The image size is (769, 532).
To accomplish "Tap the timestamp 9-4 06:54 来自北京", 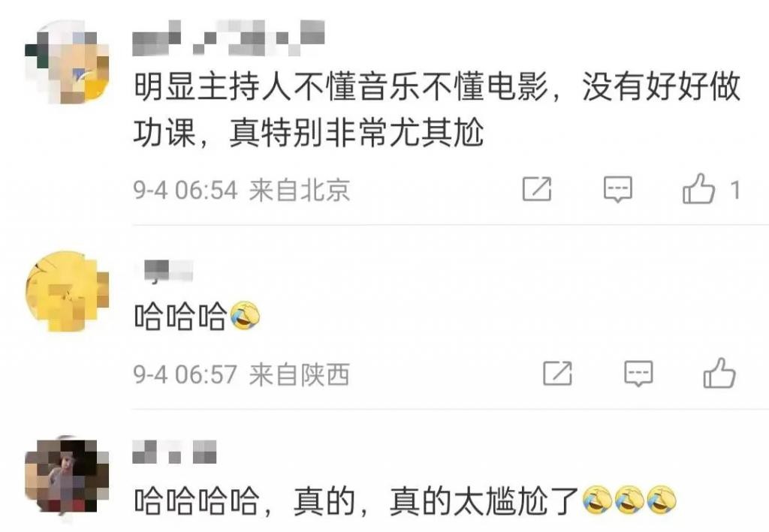I will (241, 190).
